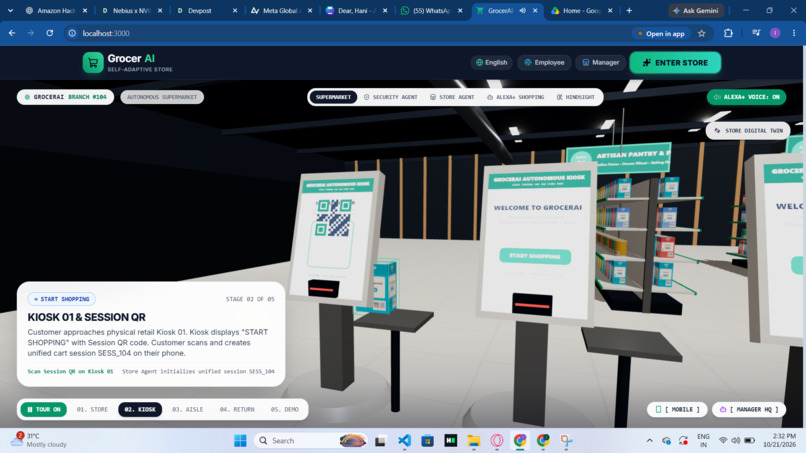The image size is (806, 453).
Task: Click the START SHOPPING tag in info card
Action: point(62,299)
